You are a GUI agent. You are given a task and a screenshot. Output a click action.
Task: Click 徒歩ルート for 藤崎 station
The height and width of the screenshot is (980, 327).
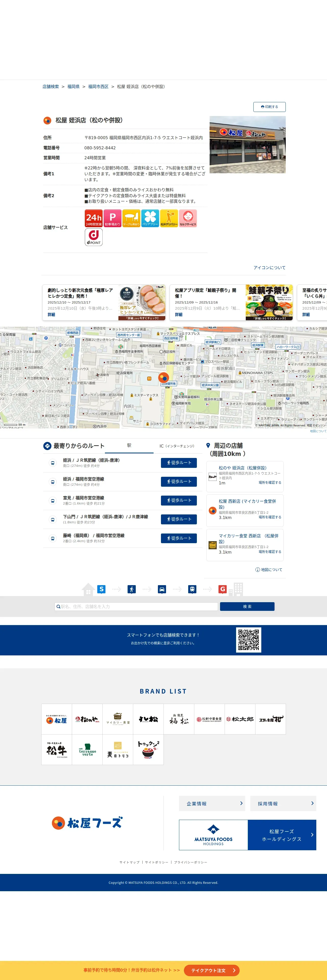(x=179, y=538)
